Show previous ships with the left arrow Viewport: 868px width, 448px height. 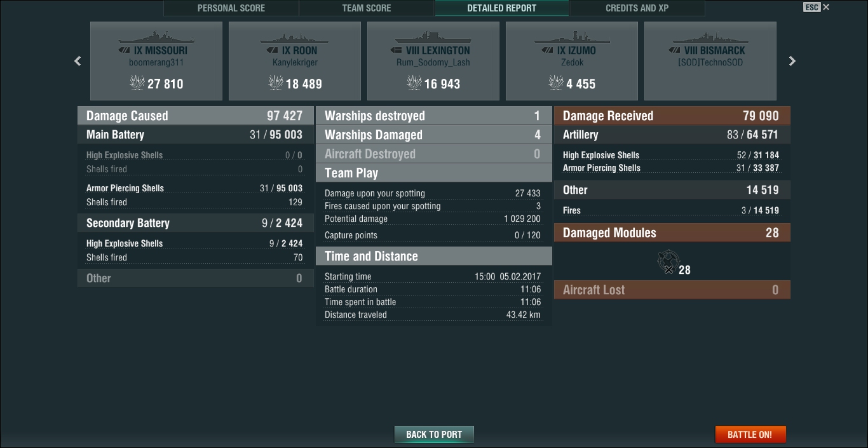[78, 61]
